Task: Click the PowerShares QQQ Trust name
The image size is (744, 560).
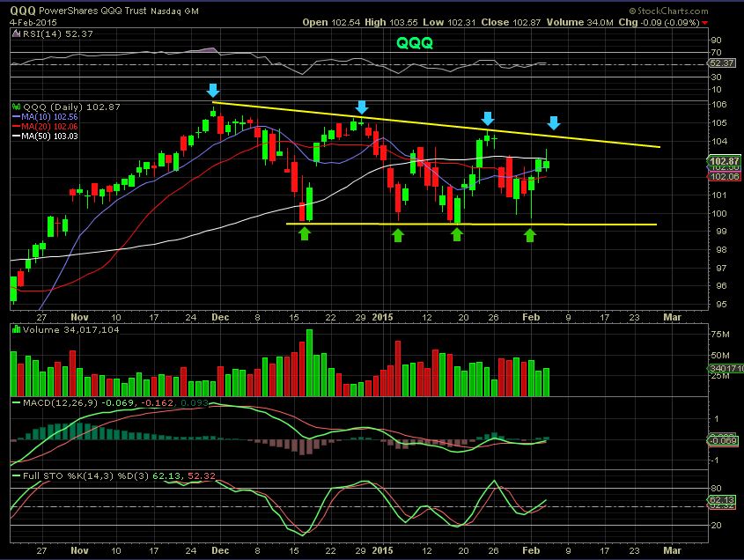Action: 93,11
